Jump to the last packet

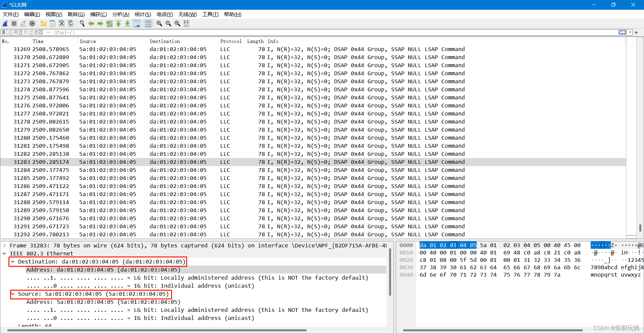(x=127, y=23)
